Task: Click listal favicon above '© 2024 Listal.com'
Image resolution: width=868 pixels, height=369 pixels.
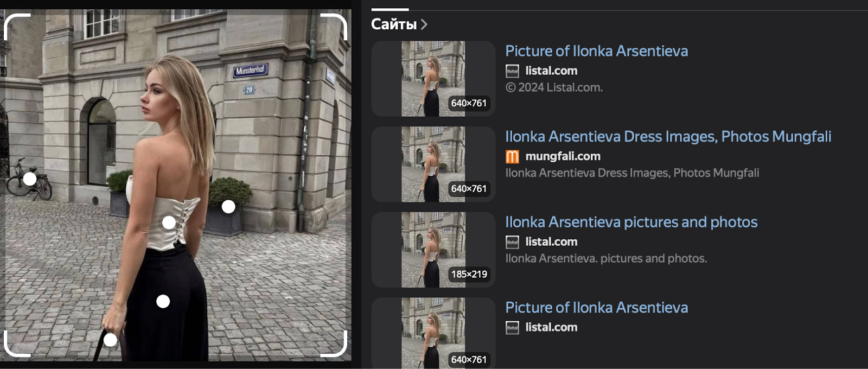Action: (x=512, y=71)
